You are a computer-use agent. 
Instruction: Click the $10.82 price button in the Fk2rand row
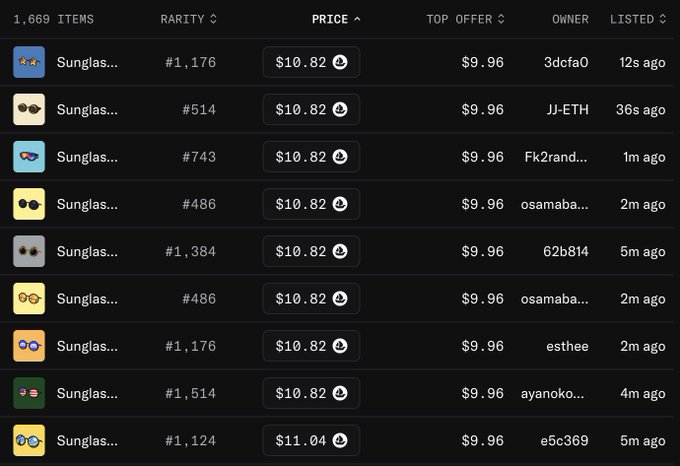pyautogui.click(x=311, y=157)
